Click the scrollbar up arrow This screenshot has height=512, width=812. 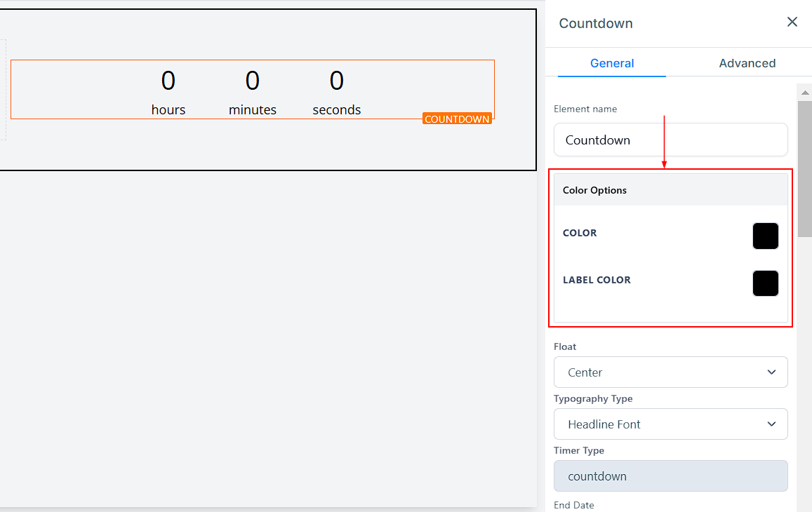(x=804, y=91)
